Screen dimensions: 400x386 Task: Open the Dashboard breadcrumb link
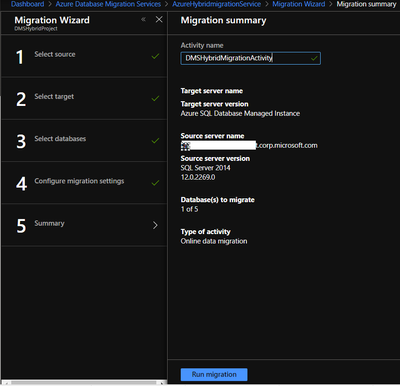[28, 4]
